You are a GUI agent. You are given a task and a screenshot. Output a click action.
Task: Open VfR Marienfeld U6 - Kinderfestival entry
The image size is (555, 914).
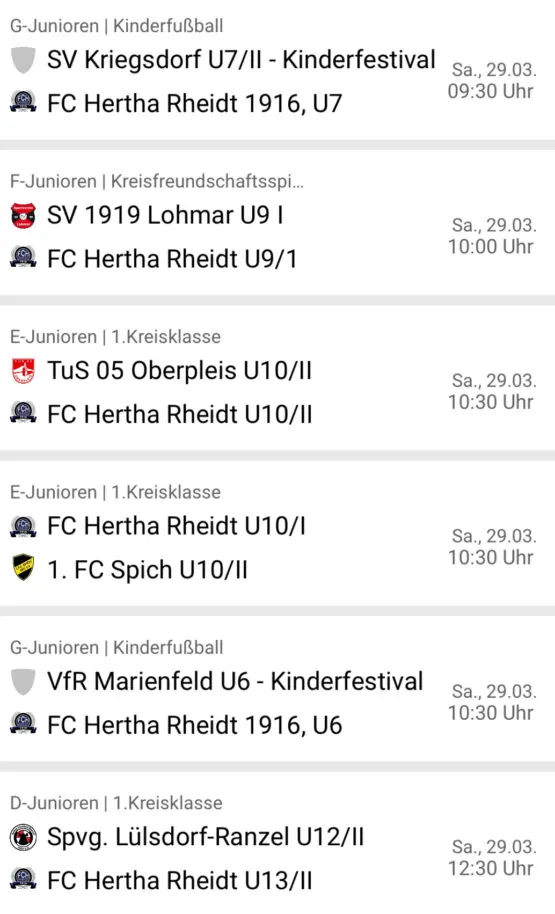pos(236,681)
